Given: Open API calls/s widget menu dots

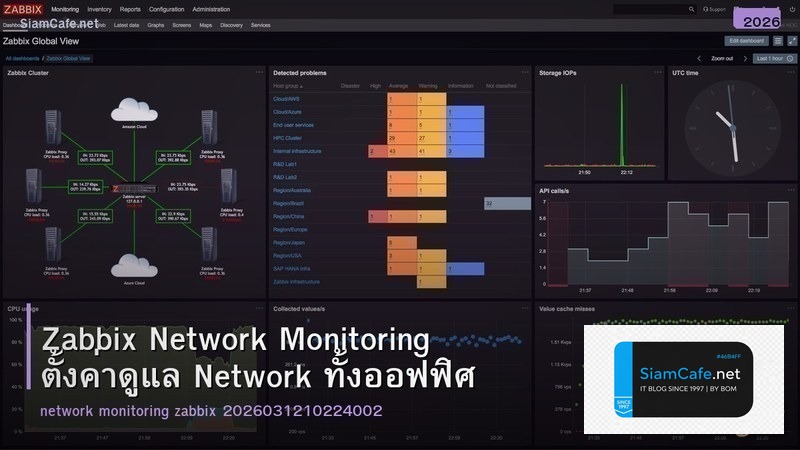Looking at the screenshot, I should pyautogui.click(x=791, y=190).
